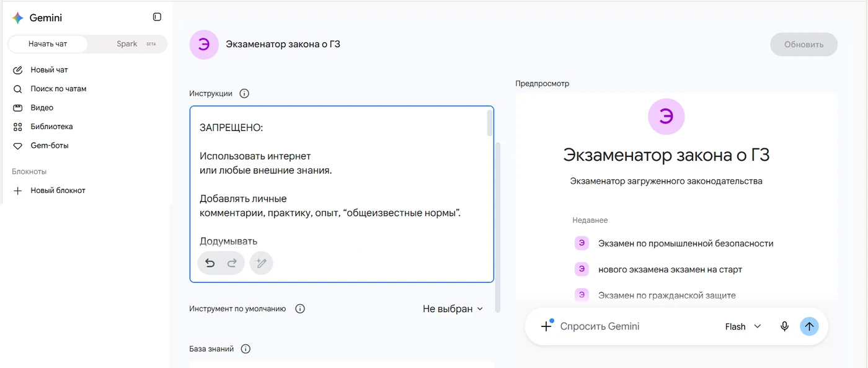Click the Недавнее heading in preview
This screenshot has width=868, height=368.
(x=590, y=220)
